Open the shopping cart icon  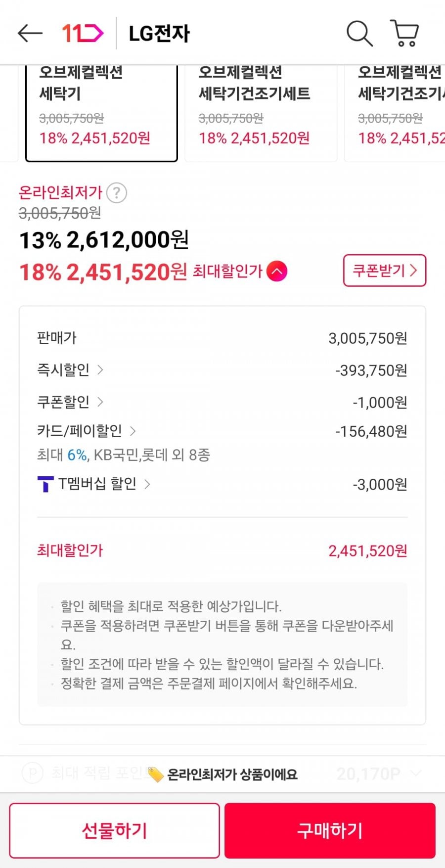coord(405,34)
